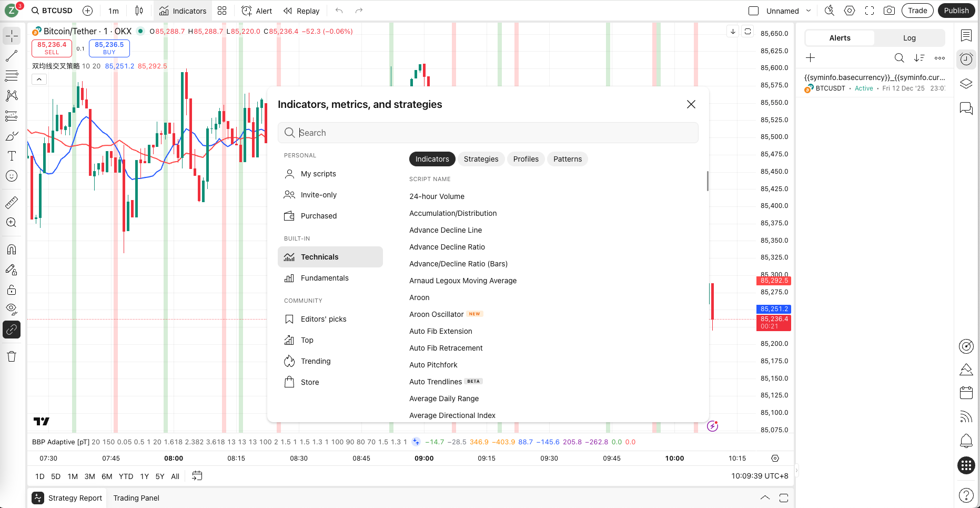
Task: Select the Measure ruler tool
Action: click(11, 202)
